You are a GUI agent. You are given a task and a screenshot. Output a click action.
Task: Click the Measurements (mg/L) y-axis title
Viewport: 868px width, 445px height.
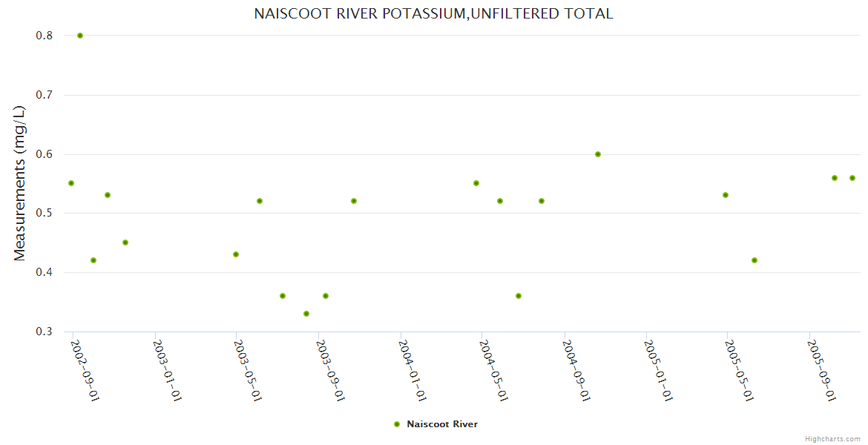(x=20, y=183)
